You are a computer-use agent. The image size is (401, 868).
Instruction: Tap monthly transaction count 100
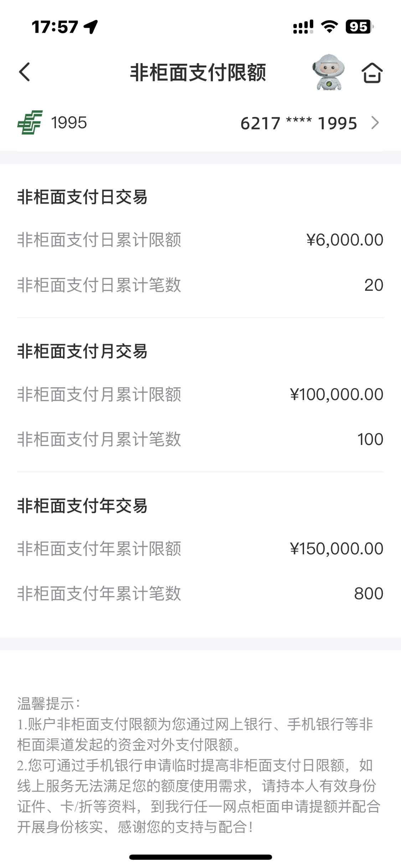click(x=370, y=439)
